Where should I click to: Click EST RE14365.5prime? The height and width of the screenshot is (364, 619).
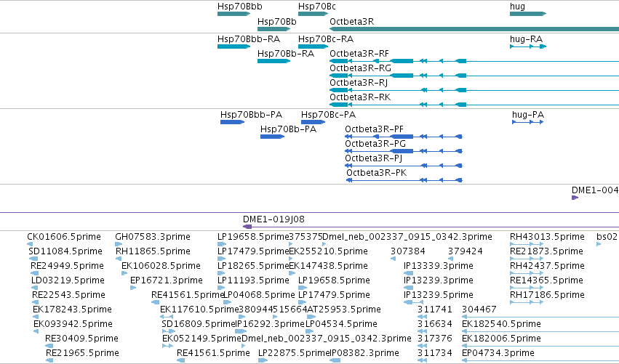click(x=546, y=280)
